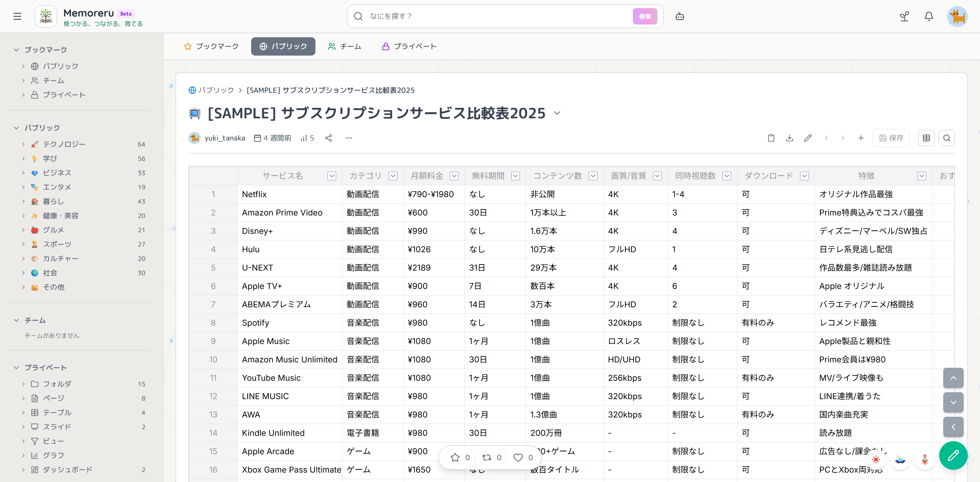
Task: Click the heart like counter
Action: [x=523, y=458]
